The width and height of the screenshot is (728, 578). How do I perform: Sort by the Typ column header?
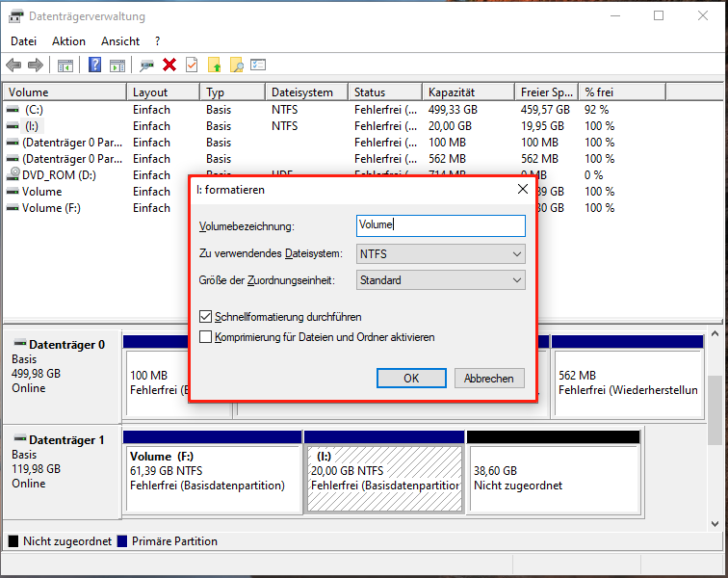(233, 92)
